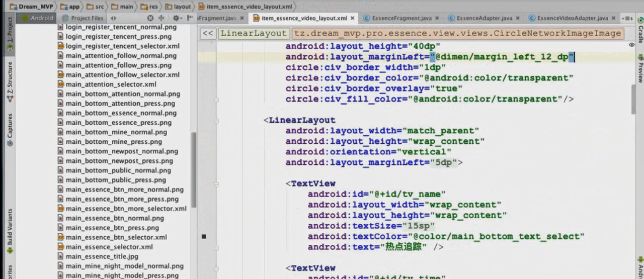Click the LinearLayout breadcrumb button
The width and height of the screenshot is (644, 279).
pos(253,34)
